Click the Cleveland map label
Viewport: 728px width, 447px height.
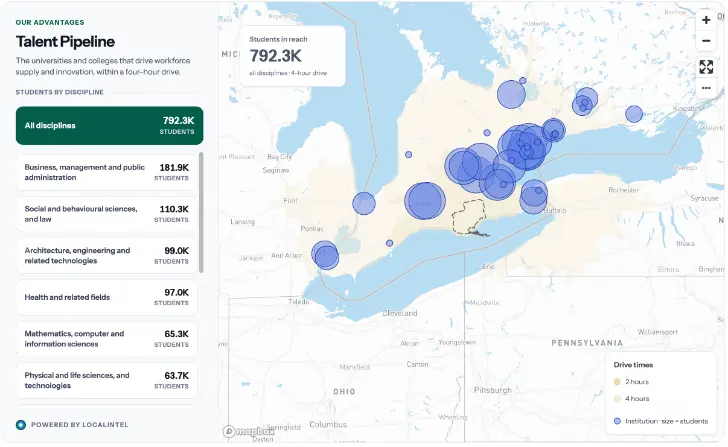click(x=399, y=313)
